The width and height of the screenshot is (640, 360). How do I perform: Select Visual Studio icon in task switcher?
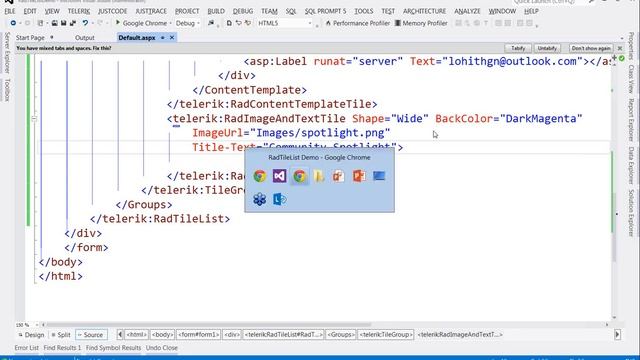[280, 176]
